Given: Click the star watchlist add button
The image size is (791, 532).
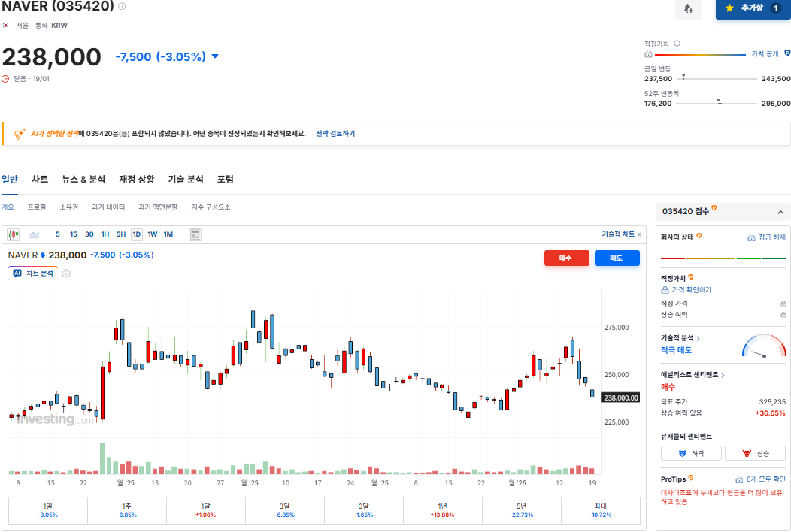Looking at the screenshot, I should (x=753, y=8).
